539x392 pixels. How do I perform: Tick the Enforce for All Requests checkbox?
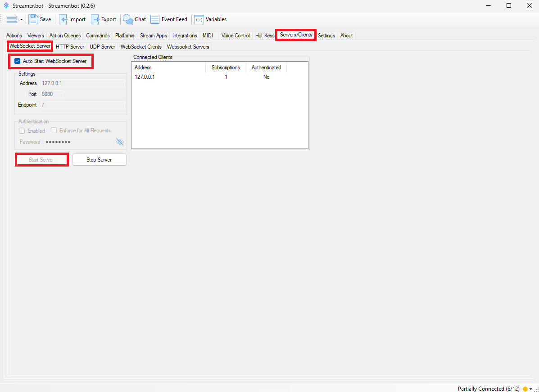tap(54, 131)
